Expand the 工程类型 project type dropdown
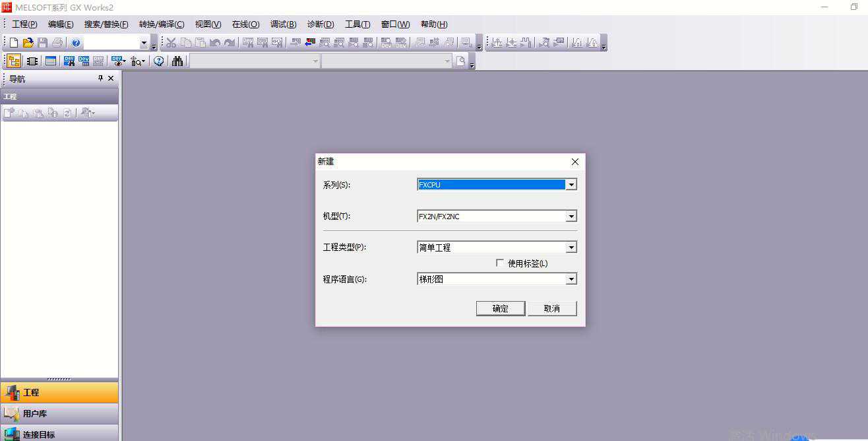Image resolution: width=868 pixels, height=441 pixels. point(571,248)
